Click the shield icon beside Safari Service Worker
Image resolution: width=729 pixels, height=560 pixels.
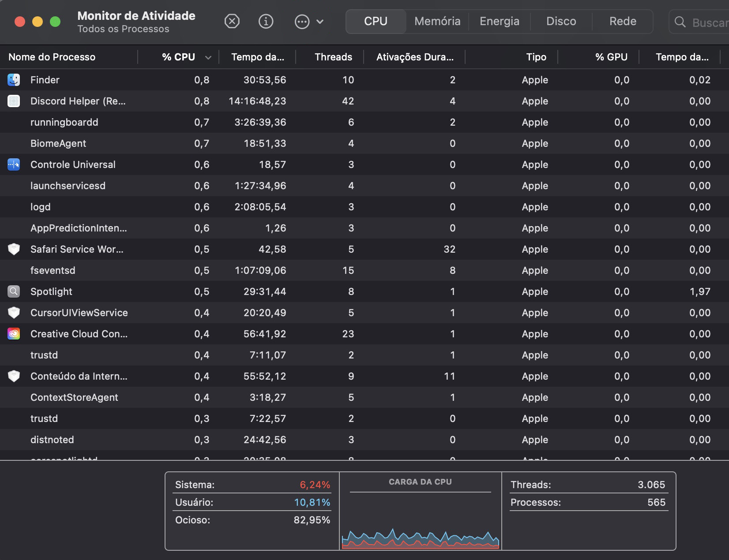[x=13, y=249]
